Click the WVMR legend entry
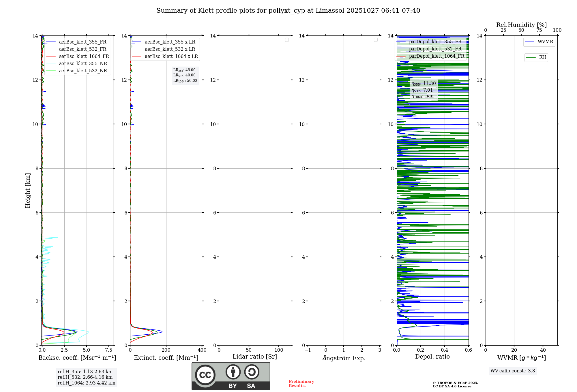Image resolution: width=577 pixels, height=392 pixels. (545, 42)
